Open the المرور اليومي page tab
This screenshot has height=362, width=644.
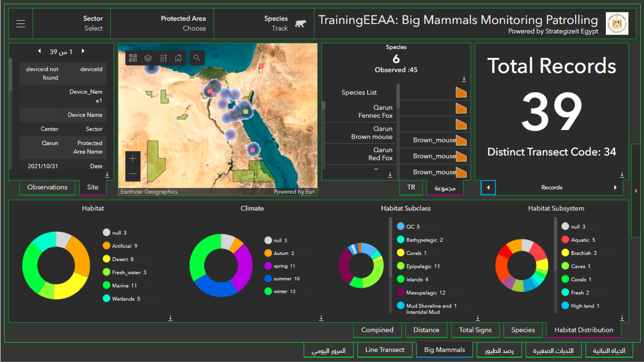328,350
